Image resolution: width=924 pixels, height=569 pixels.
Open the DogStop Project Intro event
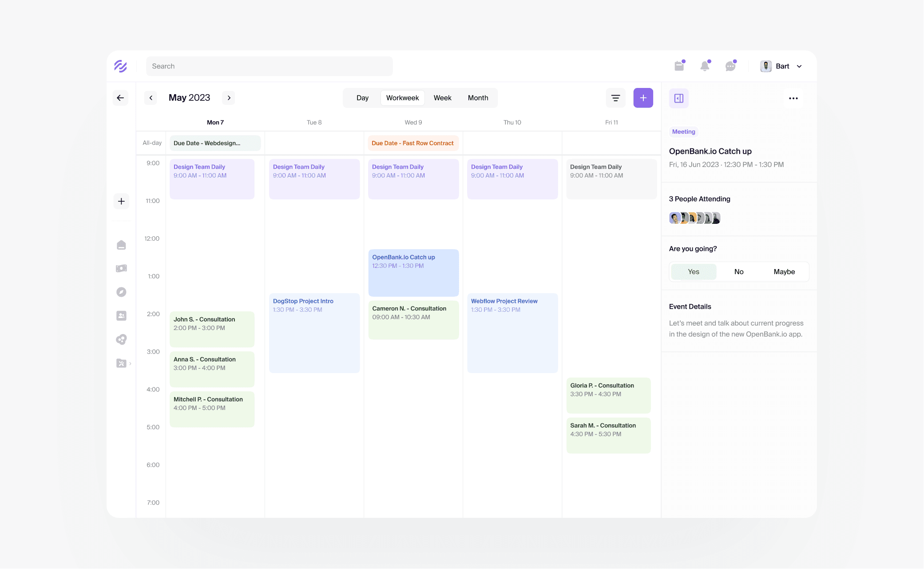pos(314,332)
